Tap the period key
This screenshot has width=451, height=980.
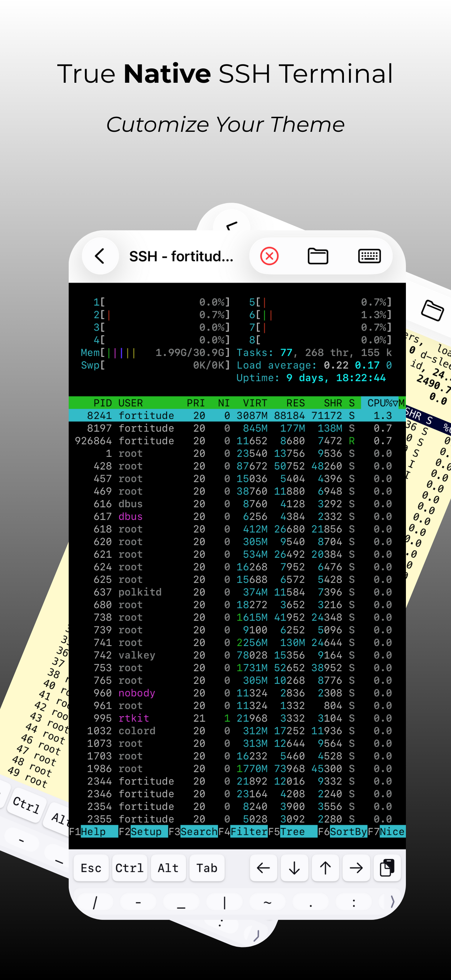pos(311,902)
